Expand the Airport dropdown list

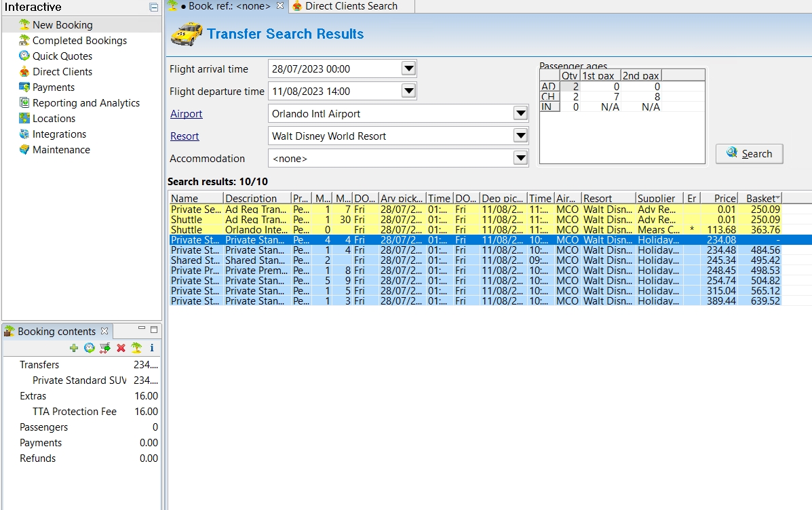520,113
